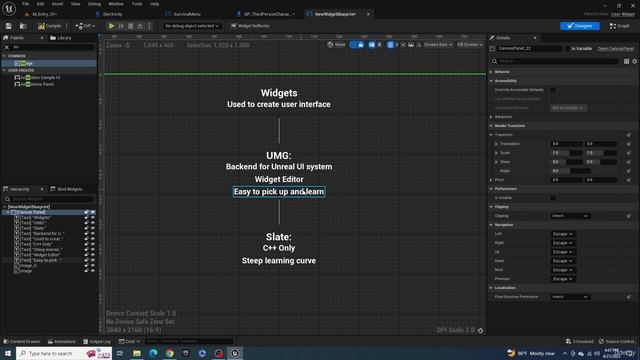Collapse the Canvas Panel hierarchy node
Image resolution: width=640 pixels, height=360 pixels.
coord(8,212)
